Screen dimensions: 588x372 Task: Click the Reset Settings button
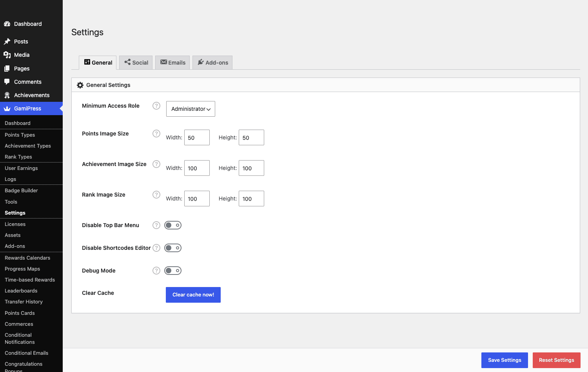click(557, 360)
